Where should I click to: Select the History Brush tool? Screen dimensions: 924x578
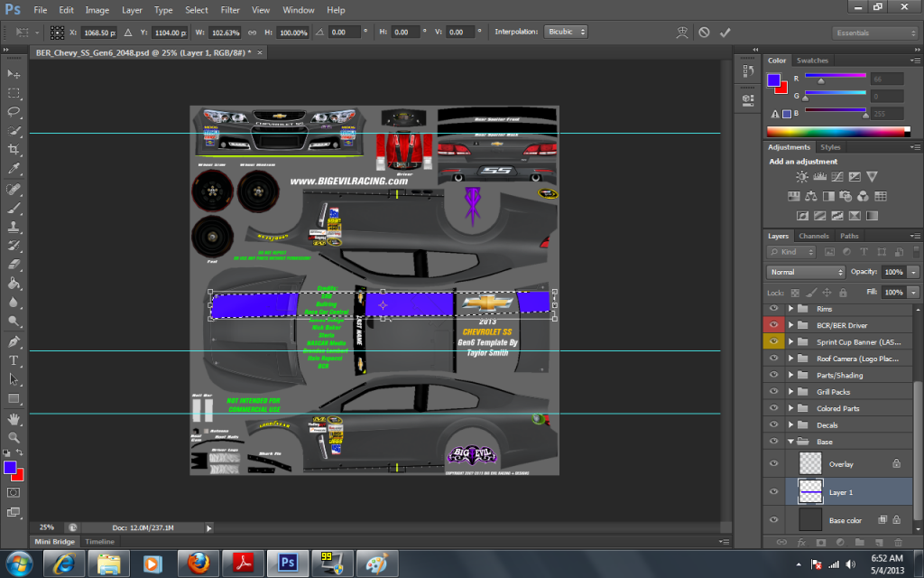point(14,246)
